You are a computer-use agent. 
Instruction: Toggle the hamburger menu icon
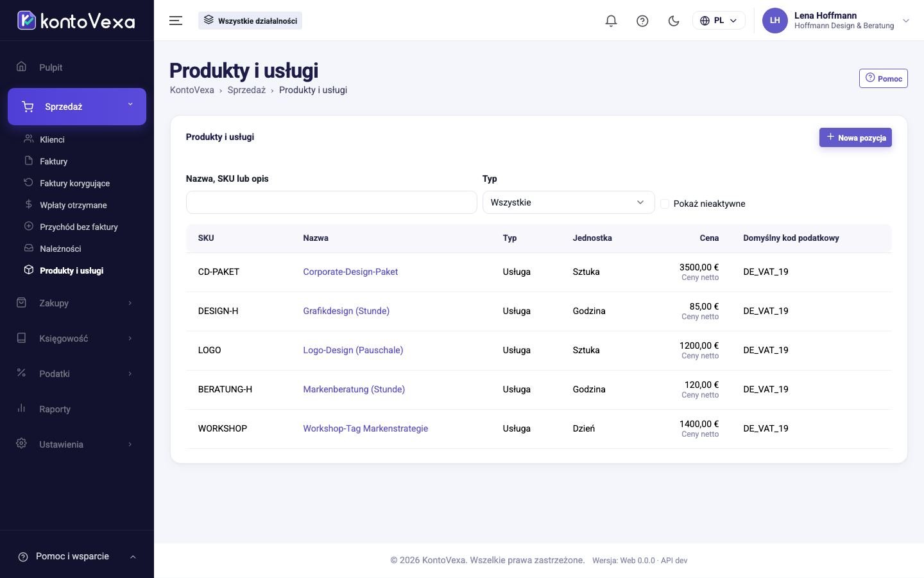click(x=176, y=21)
